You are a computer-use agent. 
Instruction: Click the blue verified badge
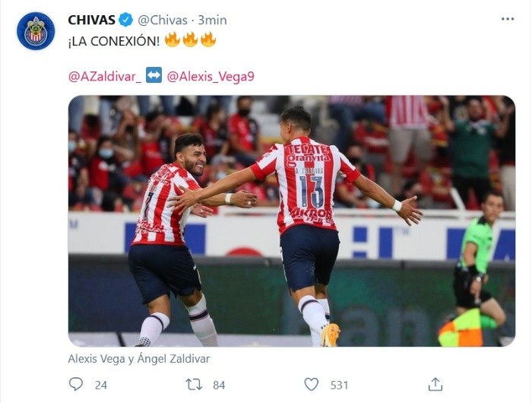pos(125,20)
